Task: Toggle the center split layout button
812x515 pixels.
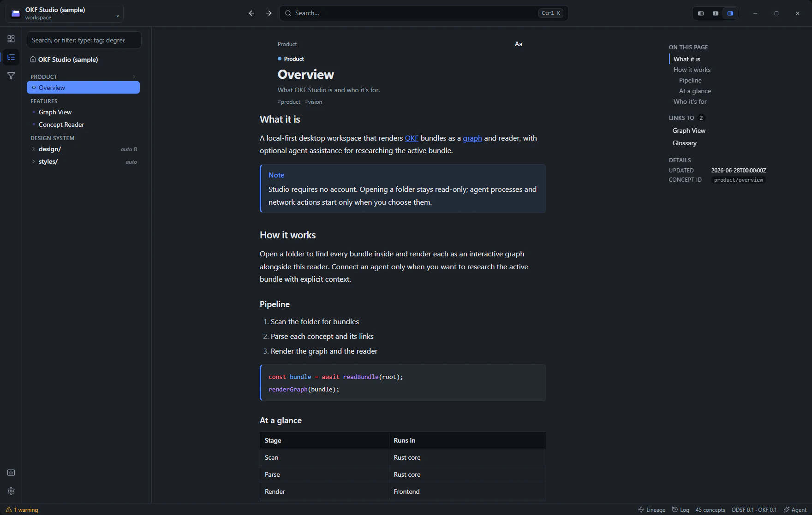Action: 716,13
